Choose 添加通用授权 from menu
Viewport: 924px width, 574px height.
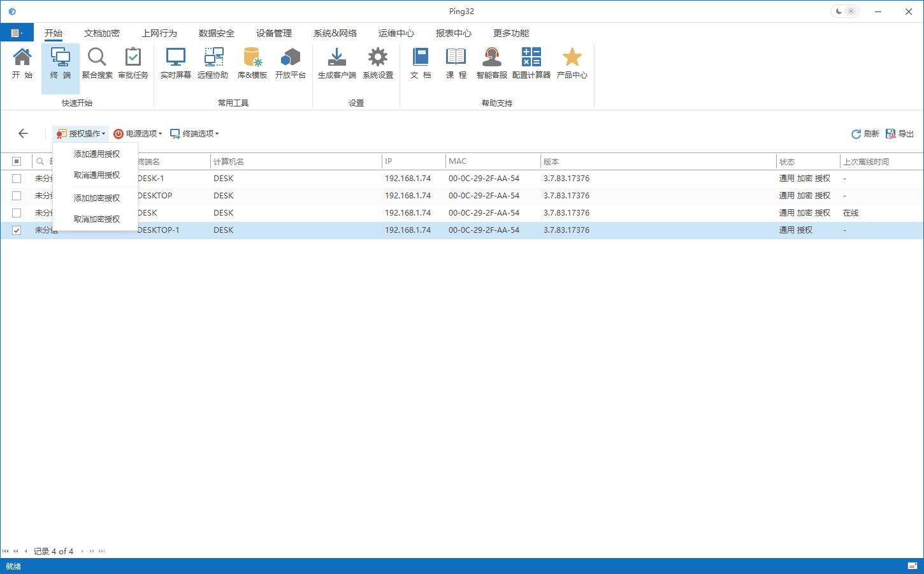(96, 154)
